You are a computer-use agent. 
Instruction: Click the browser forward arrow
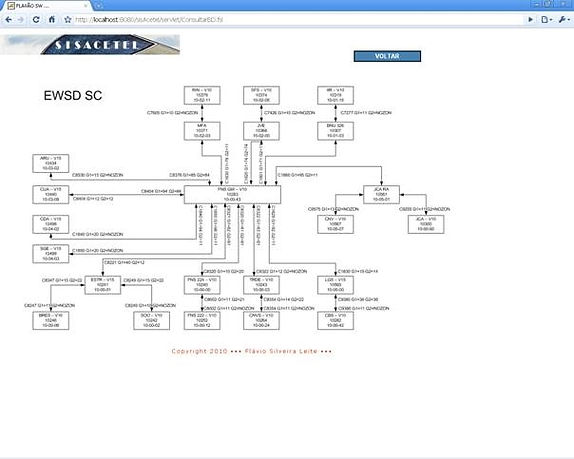tap(21, 19)
